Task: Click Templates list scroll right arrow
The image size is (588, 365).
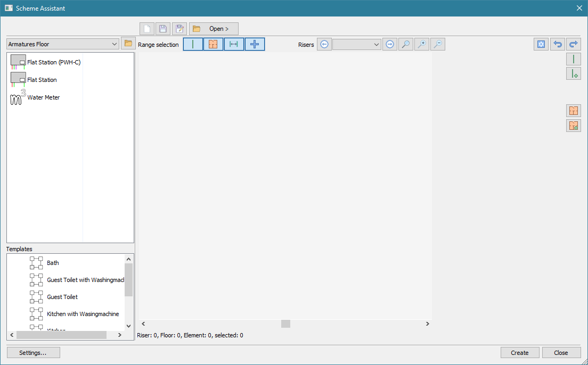Action: point(120,335)
